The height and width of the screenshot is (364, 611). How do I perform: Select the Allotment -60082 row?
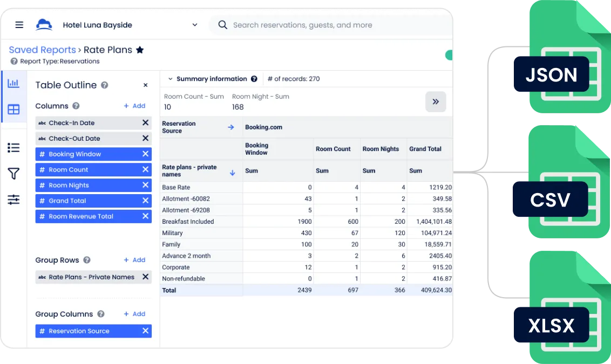[306, 199]
